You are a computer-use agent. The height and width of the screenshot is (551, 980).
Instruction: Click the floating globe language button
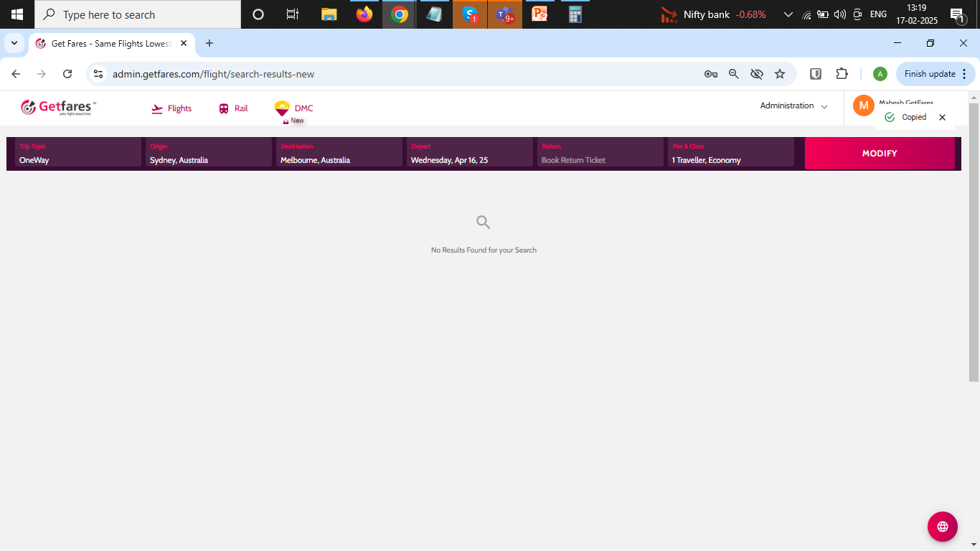point(942,527)
